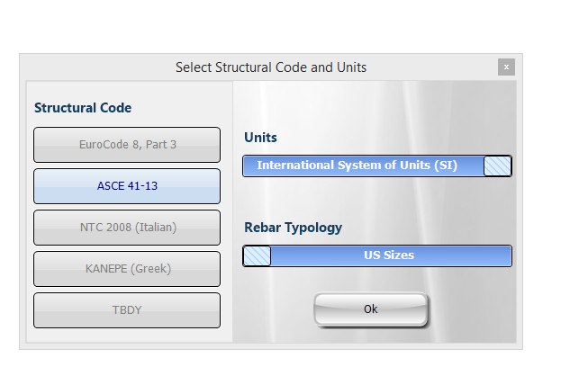Pick the NTC 2008 (Italian) option
The image size is (588, 367).
coord(127,228)
